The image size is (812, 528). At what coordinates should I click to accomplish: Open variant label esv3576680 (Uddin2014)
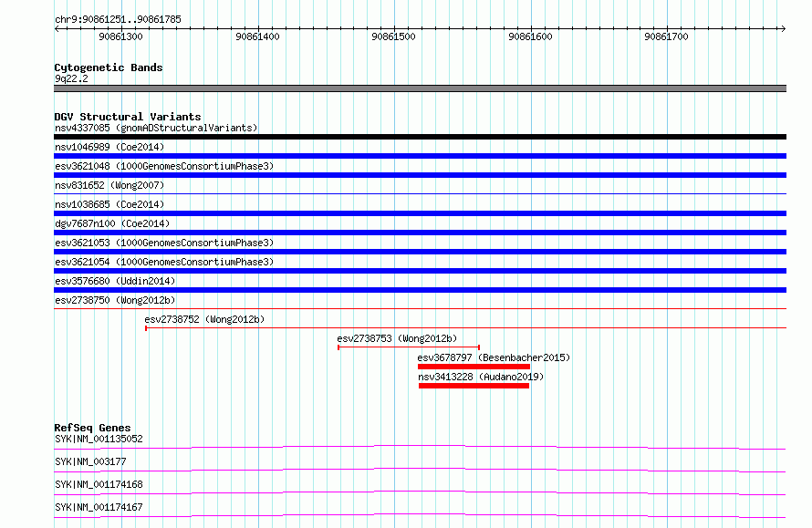coord(115,281)
